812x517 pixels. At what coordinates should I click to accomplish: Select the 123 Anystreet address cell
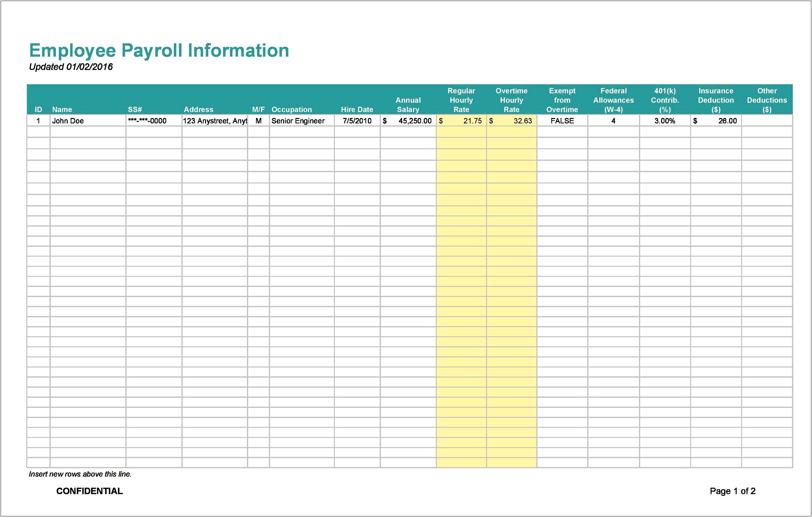[215, 121]
